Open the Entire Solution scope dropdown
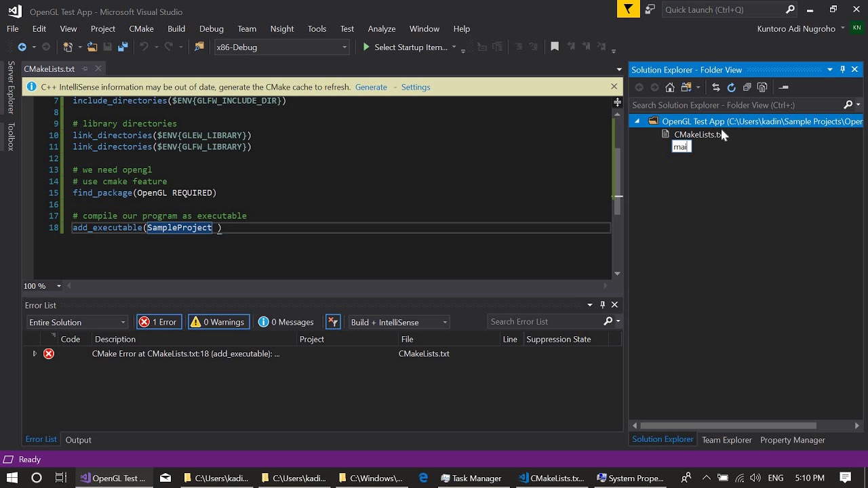The height and width of the screenshot is (488, 868). tap(77, 322)
